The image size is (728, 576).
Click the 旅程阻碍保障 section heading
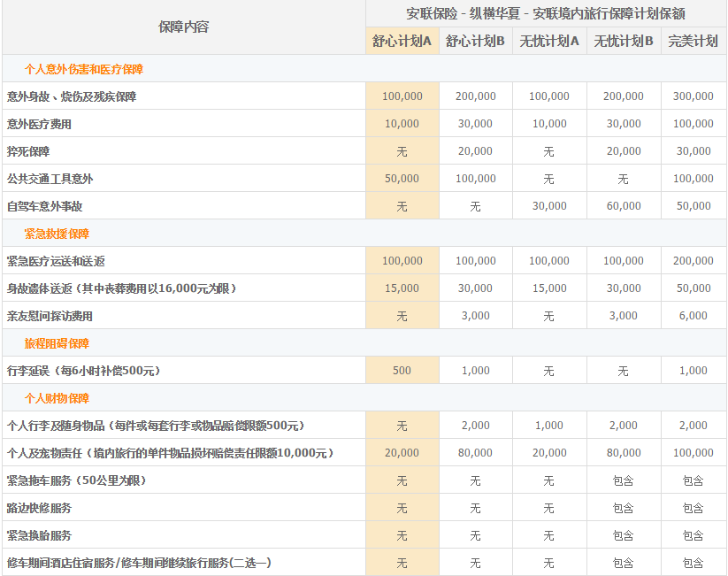point(57,343)
